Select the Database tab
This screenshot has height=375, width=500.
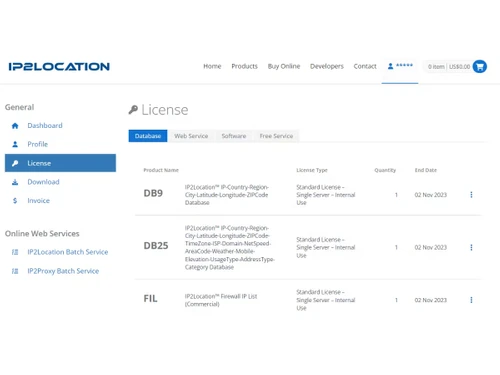pyautogui.click(x=148, y=136)
